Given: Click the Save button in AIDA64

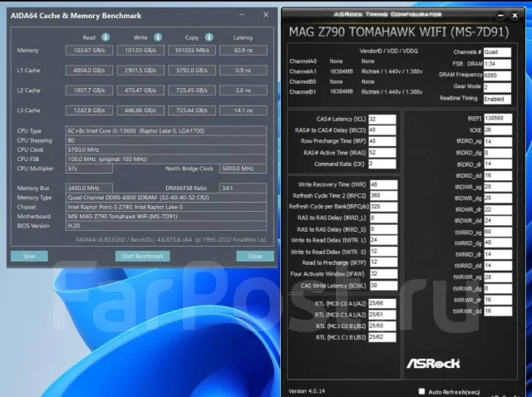Looking at the screenshot, I should (29, 256).
